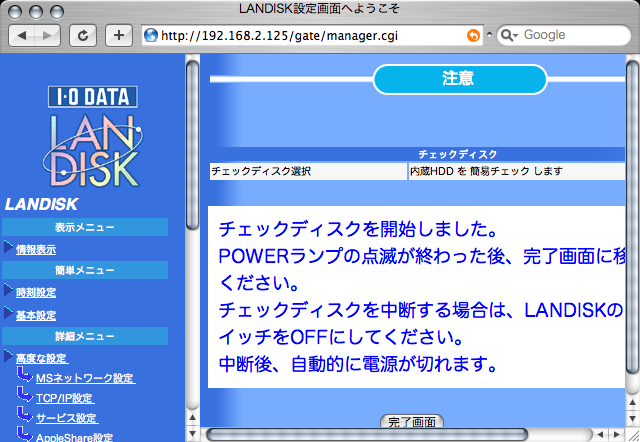Image resolution: width=640 pixels, height=442 pixels.
Task: Open the AppleShare設定 link
Action: pos(74,438)
